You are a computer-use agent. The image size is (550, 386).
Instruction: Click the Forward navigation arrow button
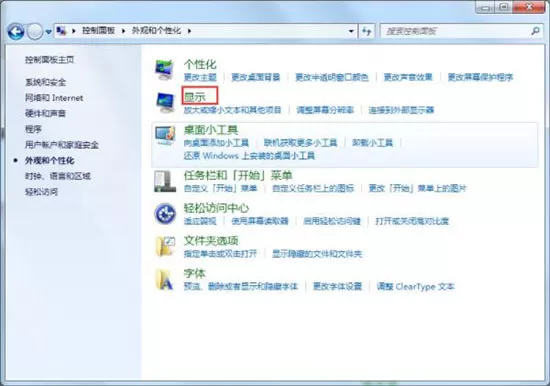(x=35, y=32)
